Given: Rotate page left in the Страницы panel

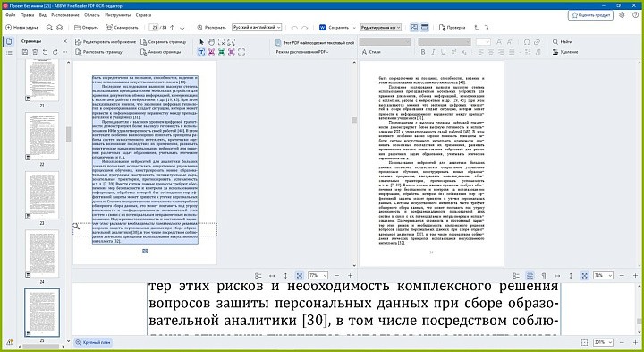Looking at the screenshot, I should click(45, 52).
